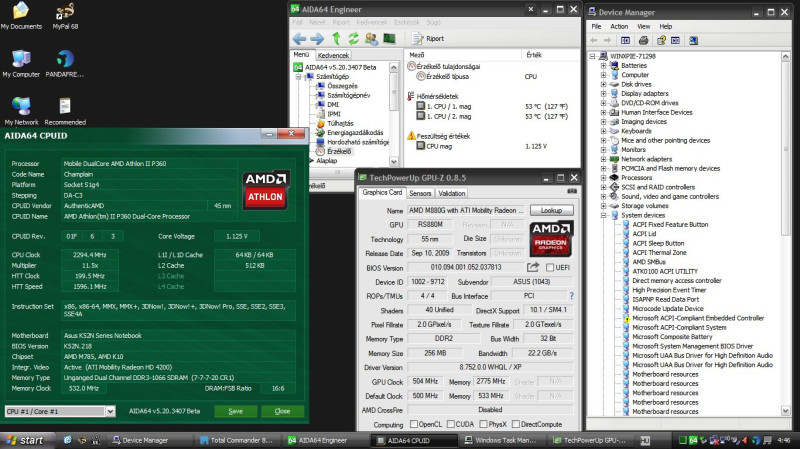Click the Print icon in Device Manager toolbar

pyautogui.click(x=643, y=40)
